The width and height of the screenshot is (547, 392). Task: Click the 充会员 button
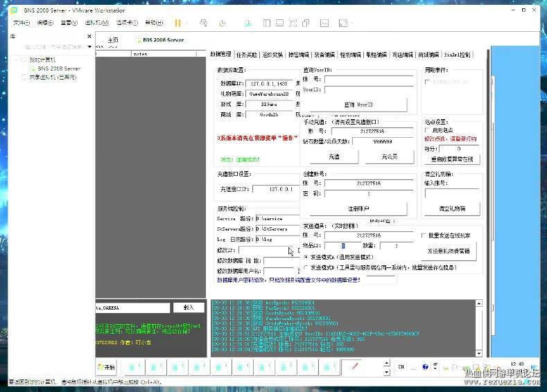pyautogui.click(x=390, y=157)
